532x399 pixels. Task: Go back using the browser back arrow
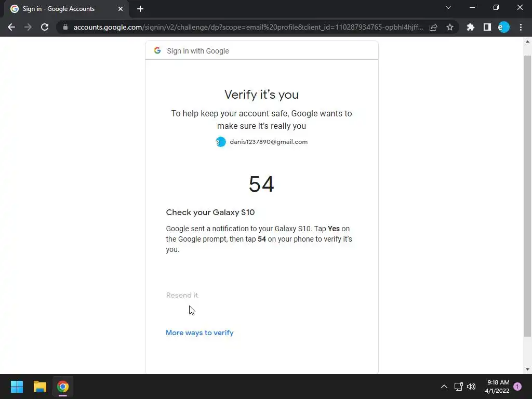[11, 27]
